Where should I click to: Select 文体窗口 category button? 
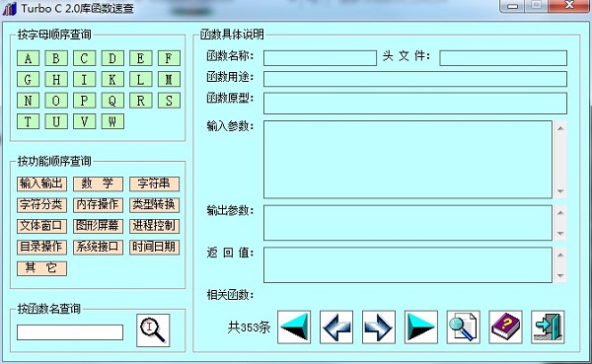point(41,226)
